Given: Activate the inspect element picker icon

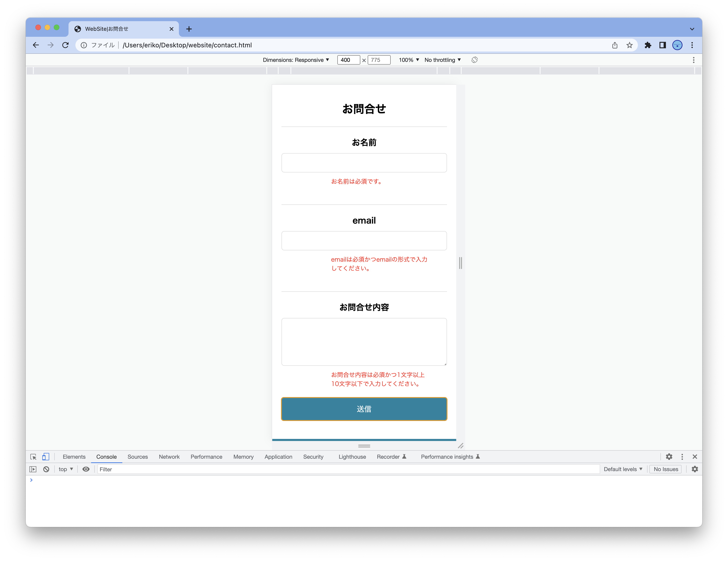Looking at the screenshot, I should (x=33, y=457).
